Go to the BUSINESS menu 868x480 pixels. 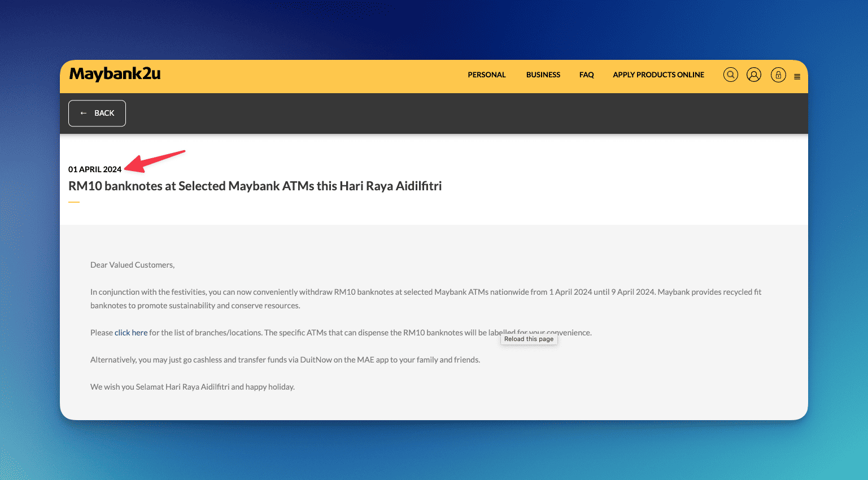click(543, 75)
